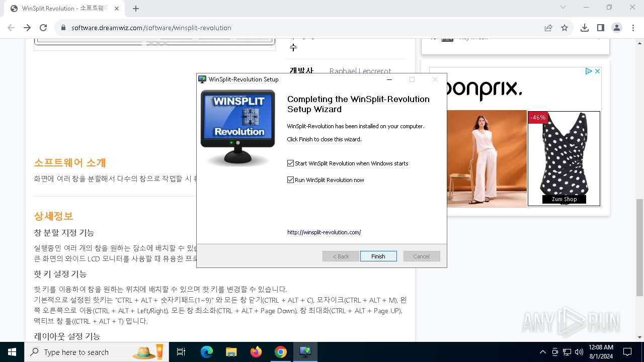Launch Firefox from taskbar
Viewport: 644px width, 362px height.
click(256, 352)
